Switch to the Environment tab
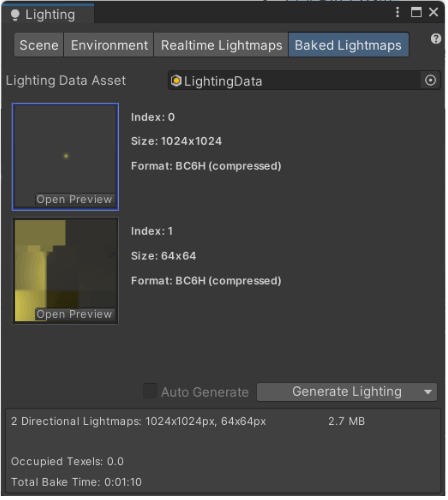This screenshot has height=500, width=448. tap(109, 45)
